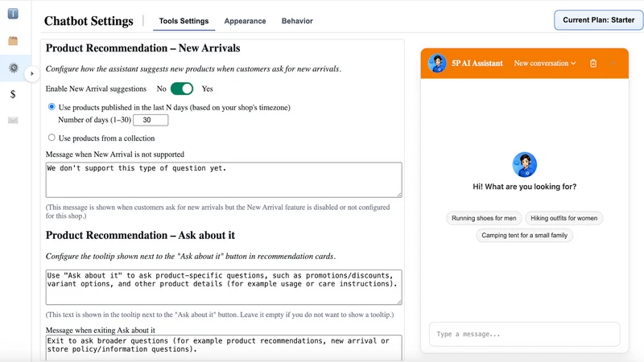Click the Ask about it tooltip textarea

(x=224, y=287)
